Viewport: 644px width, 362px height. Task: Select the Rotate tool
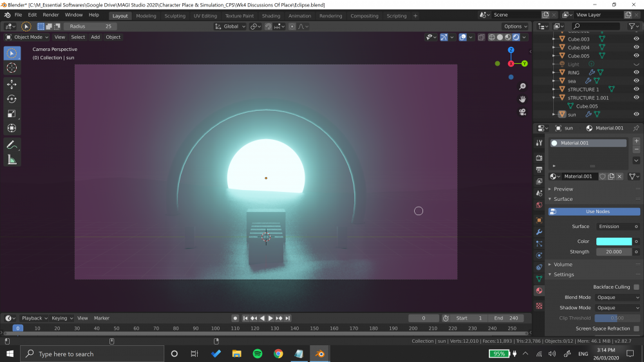12,99
